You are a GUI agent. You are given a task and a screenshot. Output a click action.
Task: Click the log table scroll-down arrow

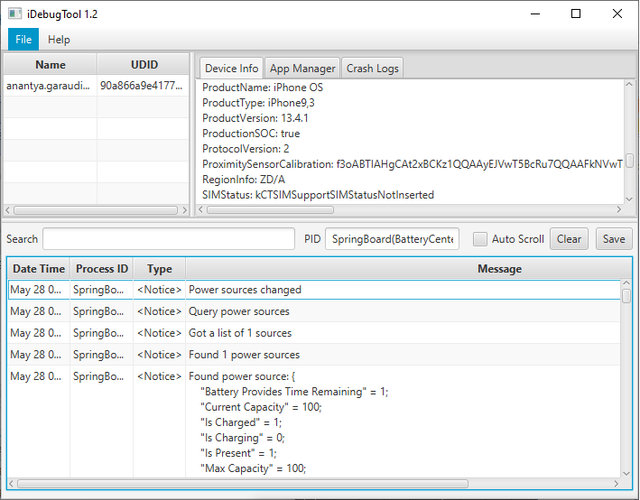click(x=627, y=473)
